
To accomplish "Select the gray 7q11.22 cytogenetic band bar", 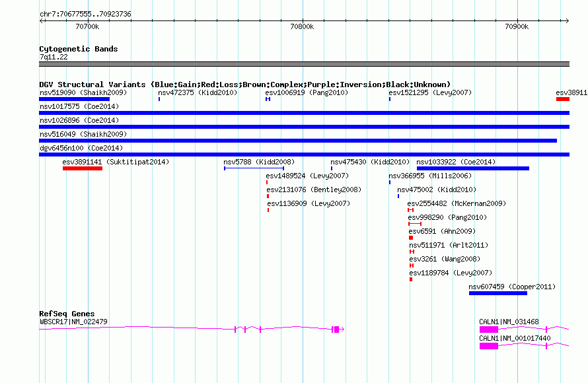I will 304,64.
